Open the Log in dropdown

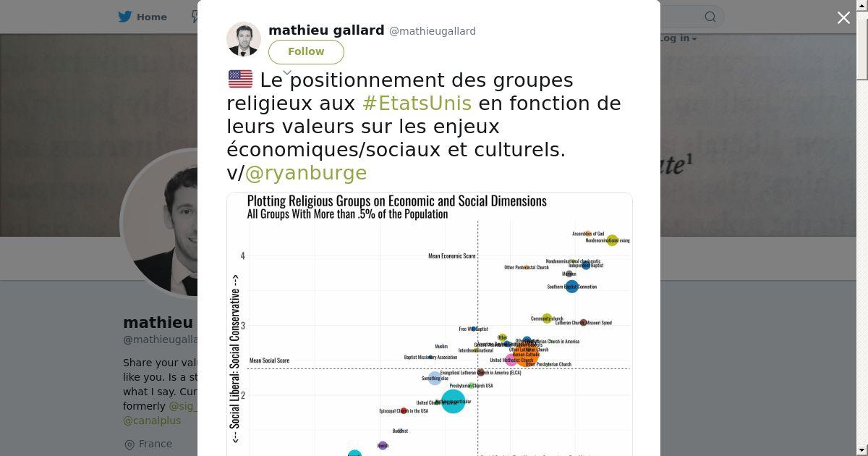click(x=678, y=38)
